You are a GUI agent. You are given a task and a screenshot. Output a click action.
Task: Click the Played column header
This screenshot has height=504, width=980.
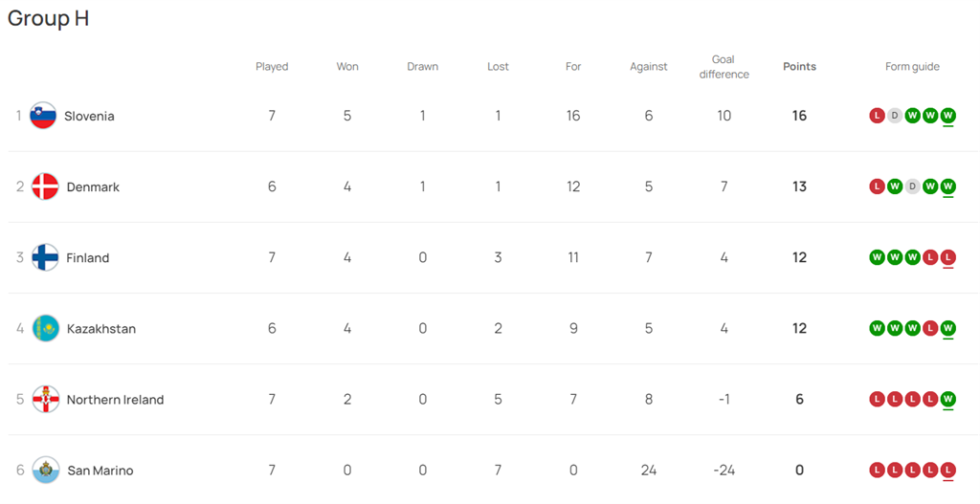272,67
